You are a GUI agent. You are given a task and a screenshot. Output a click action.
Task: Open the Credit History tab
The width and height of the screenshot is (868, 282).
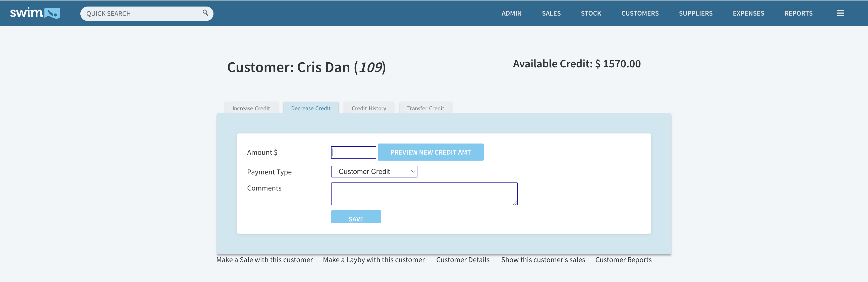click(x=369, y=108)
